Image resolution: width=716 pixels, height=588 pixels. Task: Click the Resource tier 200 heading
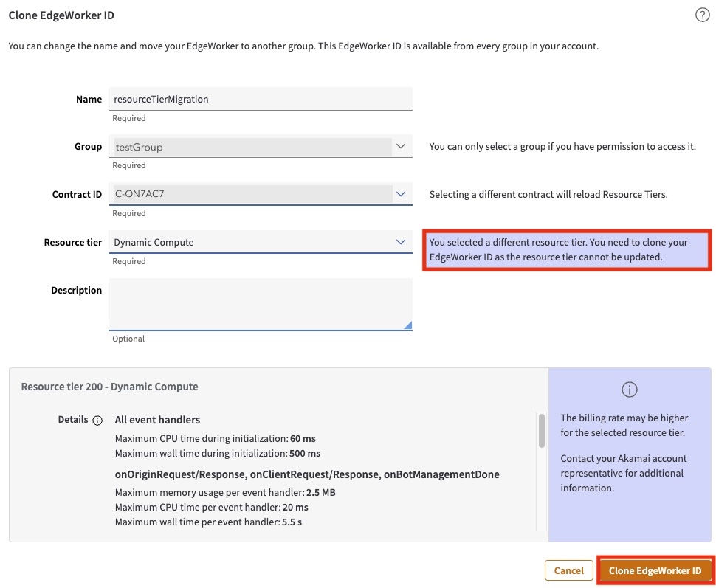(109, 387)
